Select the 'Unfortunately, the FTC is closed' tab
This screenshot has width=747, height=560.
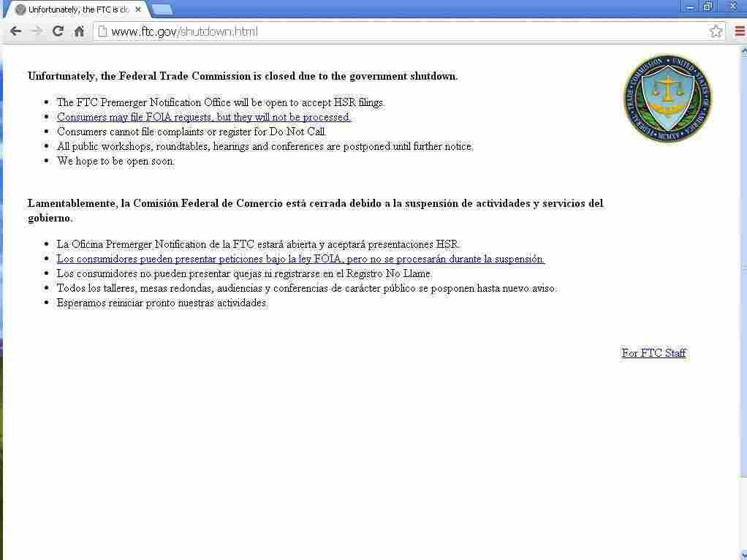[x=77, y=10]
